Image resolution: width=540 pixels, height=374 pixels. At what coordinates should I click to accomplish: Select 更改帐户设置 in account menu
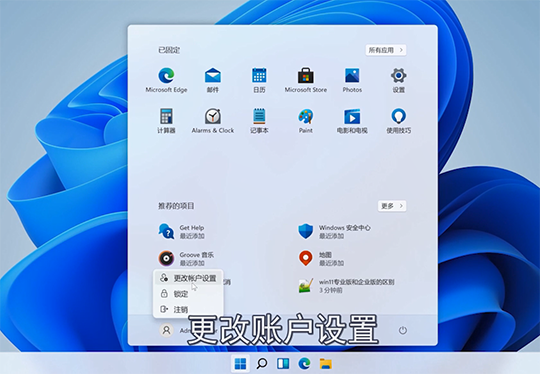click(188, 278)
